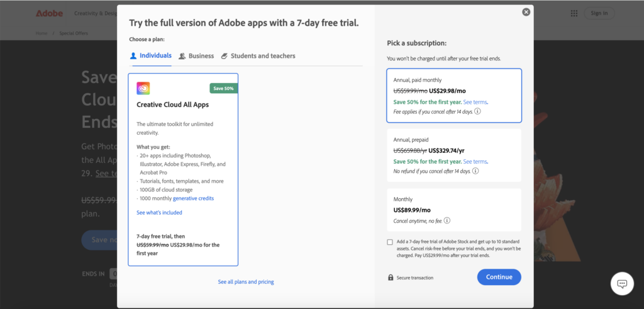The image size is (644, 309).
Task: Close the free trial dialog
Action: point(526,13)
